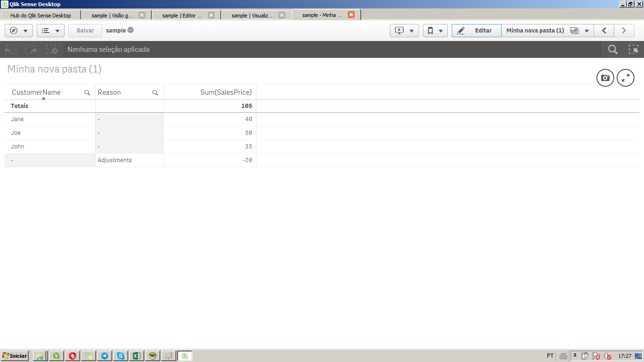
Task: Click the Editar button
Action: click(476, 31)
